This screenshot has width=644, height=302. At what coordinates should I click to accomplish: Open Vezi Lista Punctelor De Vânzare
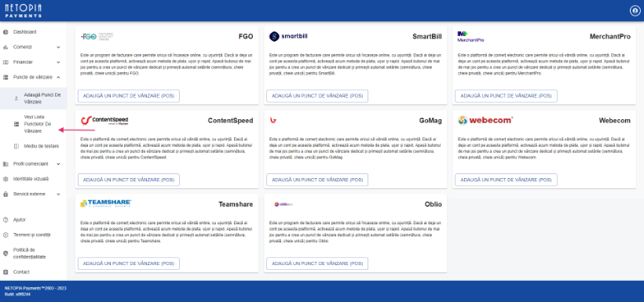coord(33,123)
